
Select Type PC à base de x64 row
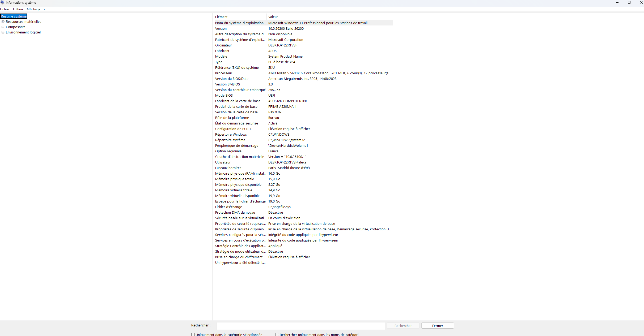coord(303,62)
